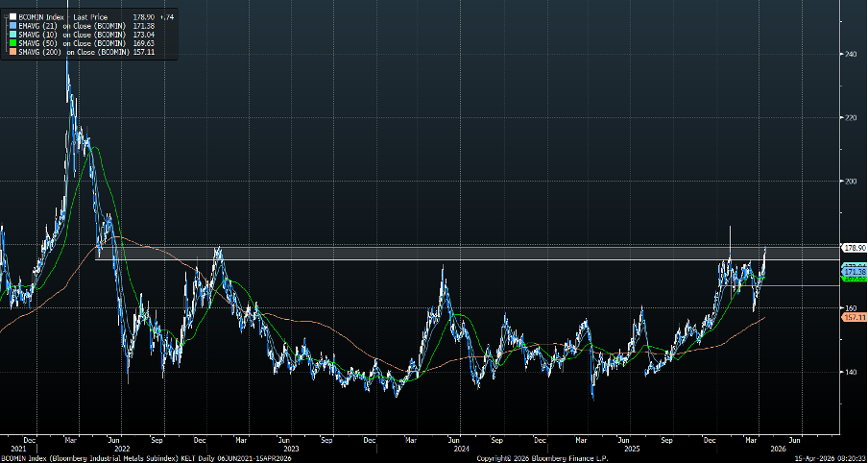Collapse the legend tree box beside BCOMIN Index
The width and height of the screenshot is (868, 463).
coord(6,16)
